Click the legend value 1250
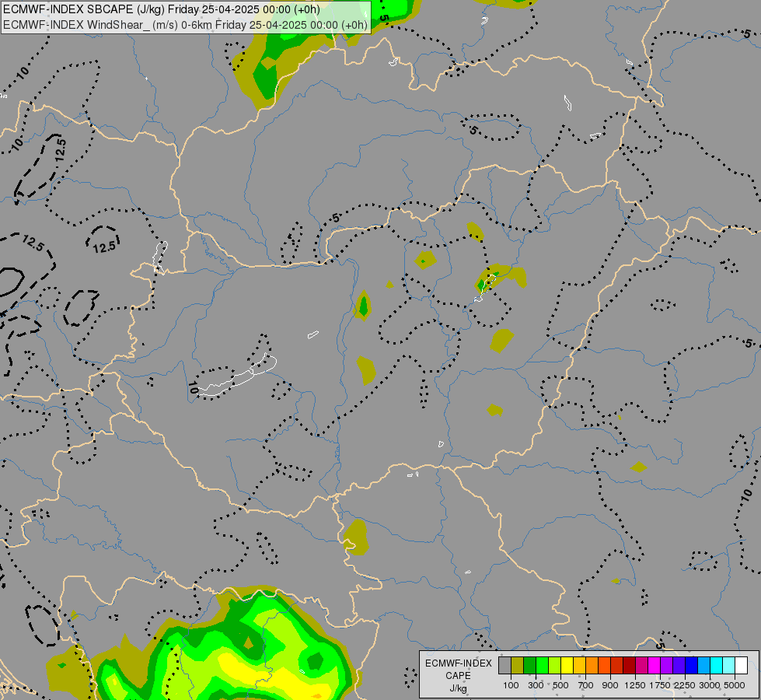Screen dimensions: 761x700 point(635,685)
